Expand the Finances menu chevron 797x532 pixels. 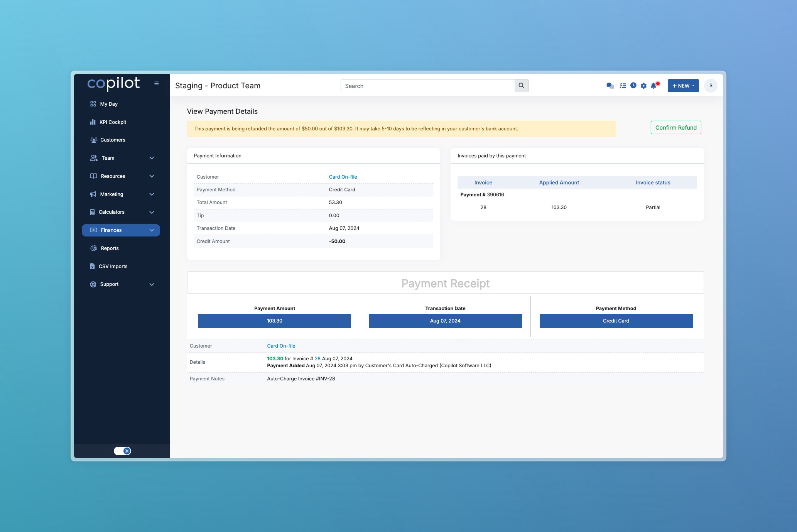[152, 230]
